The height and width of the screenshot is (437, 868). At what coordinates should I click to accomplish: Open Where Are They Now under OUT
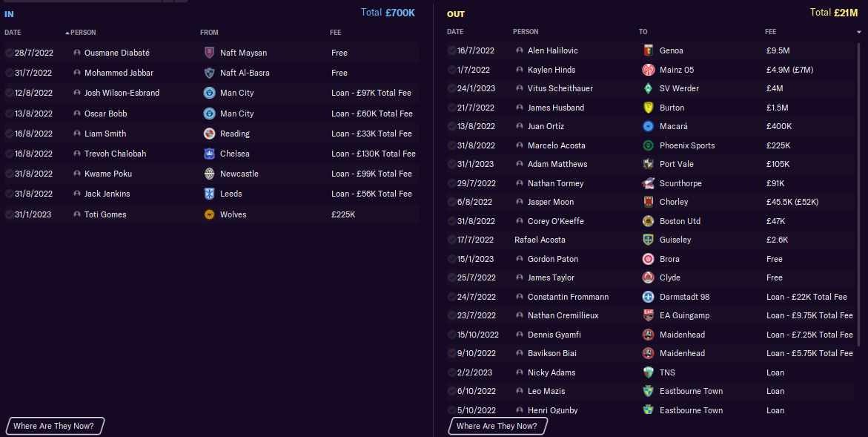click(497, 426)
